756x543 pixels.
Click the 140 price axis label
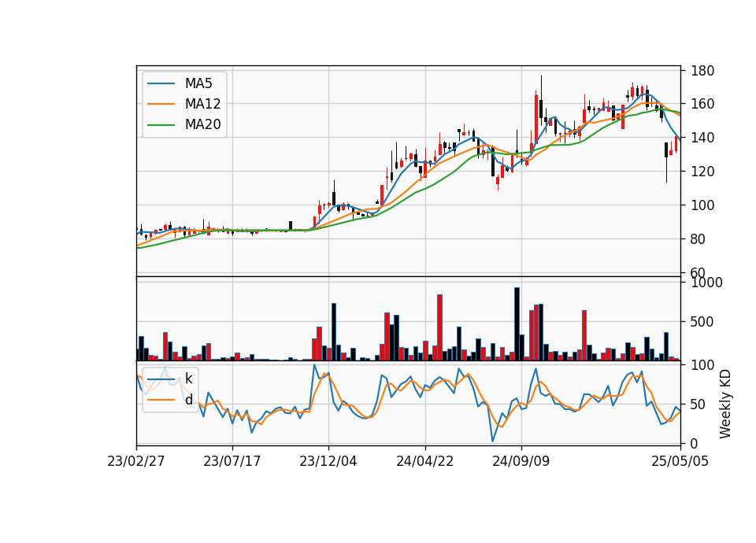click(702, 138)
